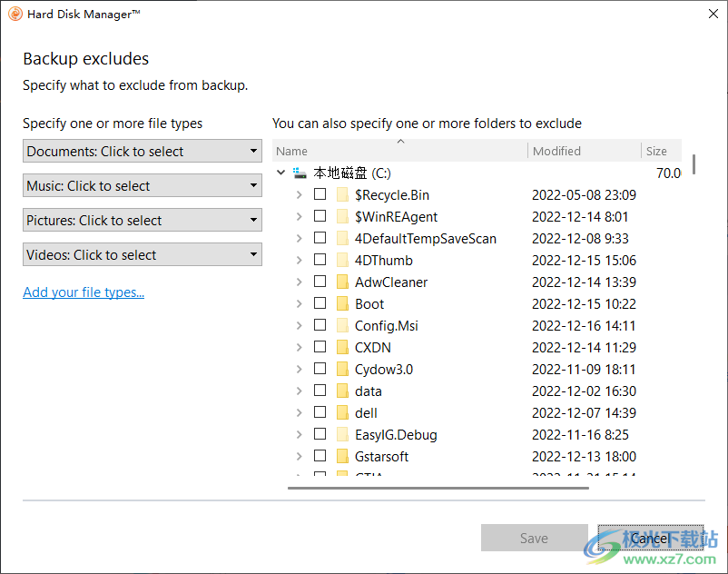Click the Save button

[535, 538]
